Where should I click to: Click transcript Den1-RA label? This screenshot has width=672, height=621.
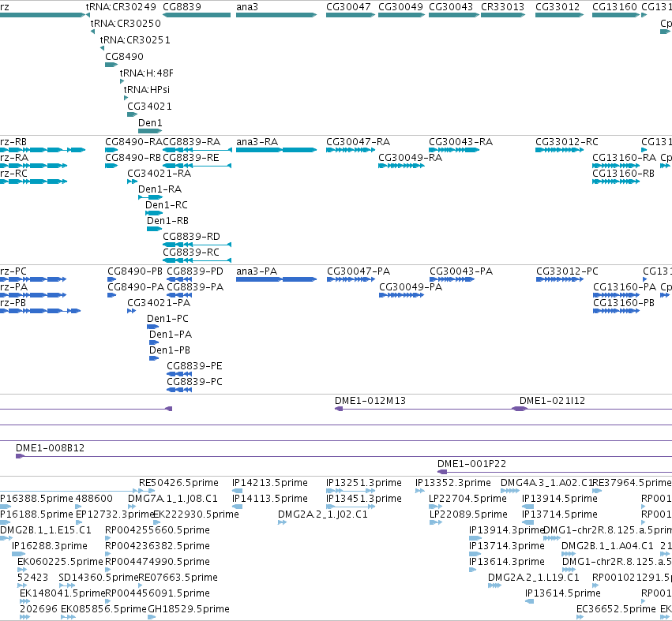[x=160, y=189]
